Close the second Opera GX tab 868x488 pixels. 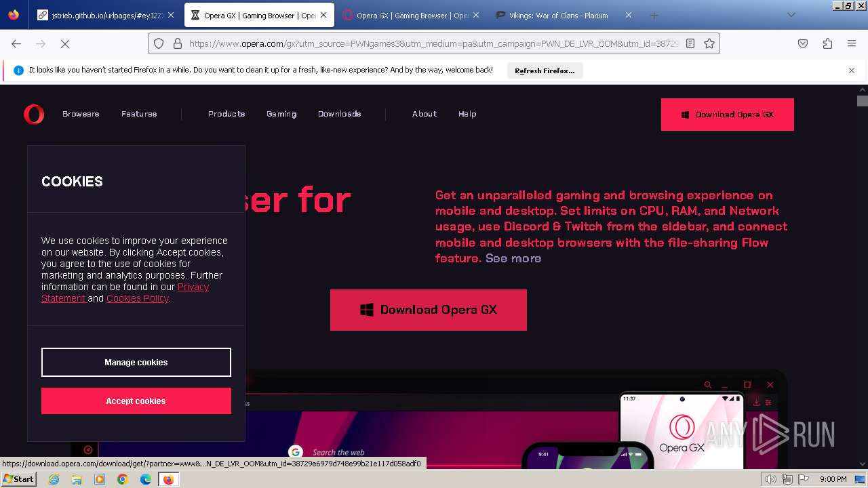[x=475, y=15]
